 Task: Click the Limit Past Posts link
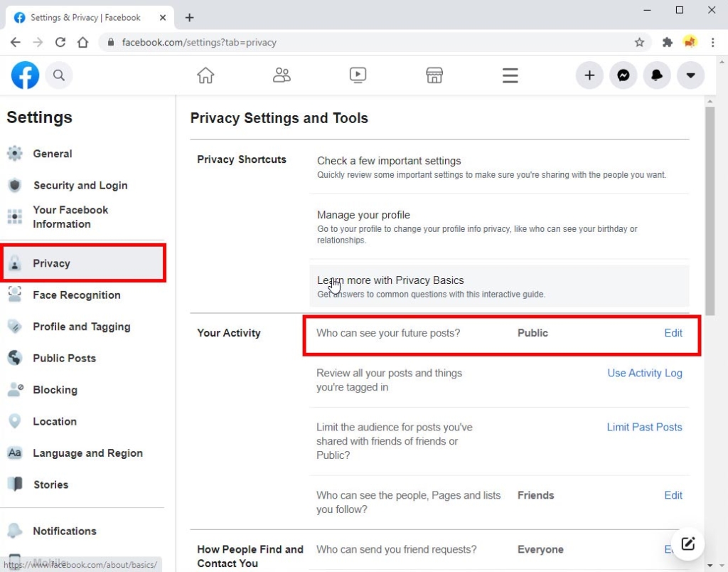tap(644, 427)
